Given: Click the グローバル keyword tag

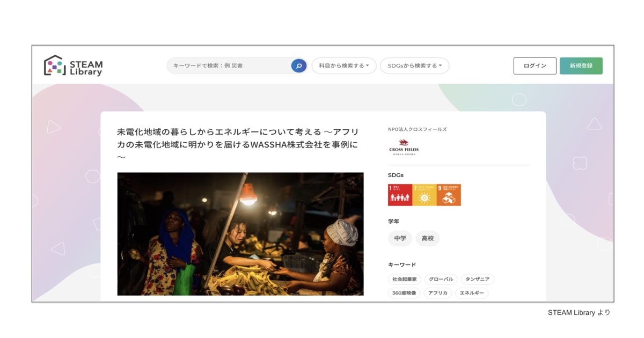Looking at the screenshot, I should click(441, 280).
